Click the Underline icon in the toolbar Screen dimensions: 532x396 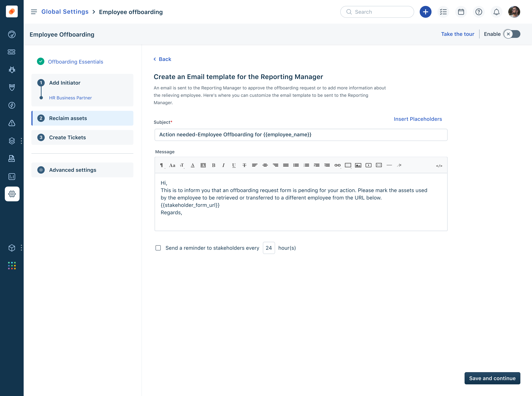pyautogui.click(x=233, y=165)
